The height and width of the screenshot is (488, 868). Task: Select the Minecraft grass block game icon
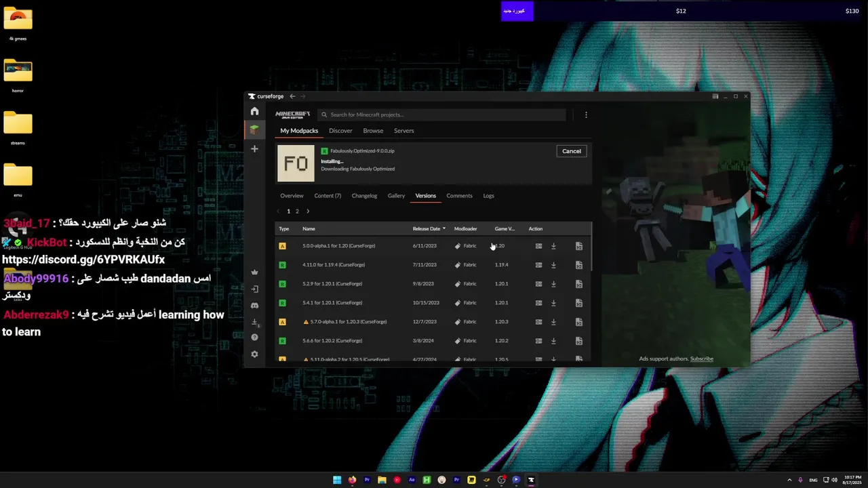(254, 129)
